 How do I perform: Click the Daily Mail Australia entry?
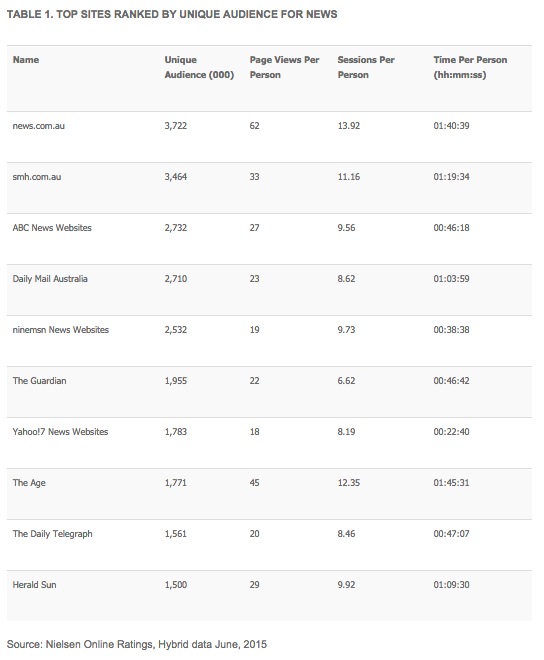click(50, 279)
